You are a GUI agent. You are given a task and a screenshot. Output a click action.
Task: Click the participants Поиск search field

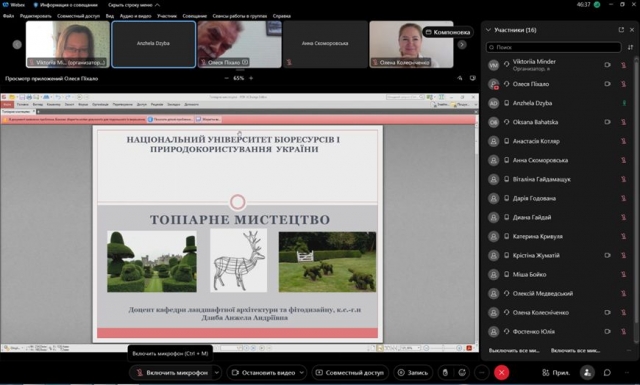point(553,47)
